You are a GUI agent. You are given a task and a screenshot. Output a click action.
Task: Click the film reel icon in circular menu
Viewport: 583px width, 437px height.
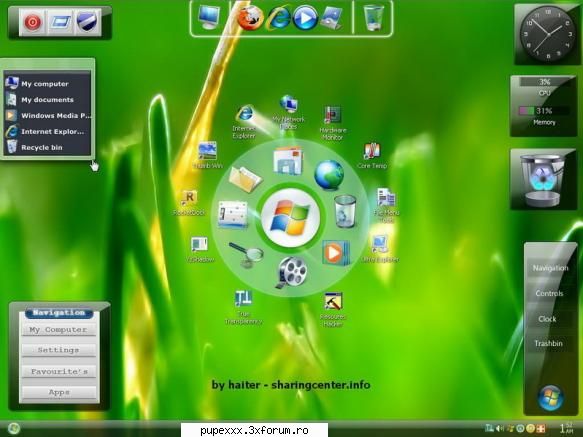[292, 272]
